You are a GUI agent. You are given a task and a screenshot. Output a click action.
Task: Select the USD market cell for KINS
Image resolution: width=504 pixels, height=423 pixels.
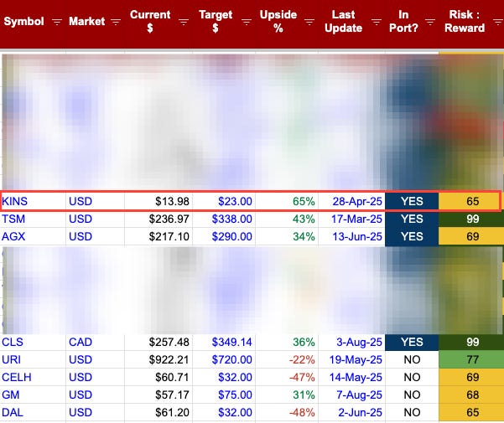(x=95, y=202)
